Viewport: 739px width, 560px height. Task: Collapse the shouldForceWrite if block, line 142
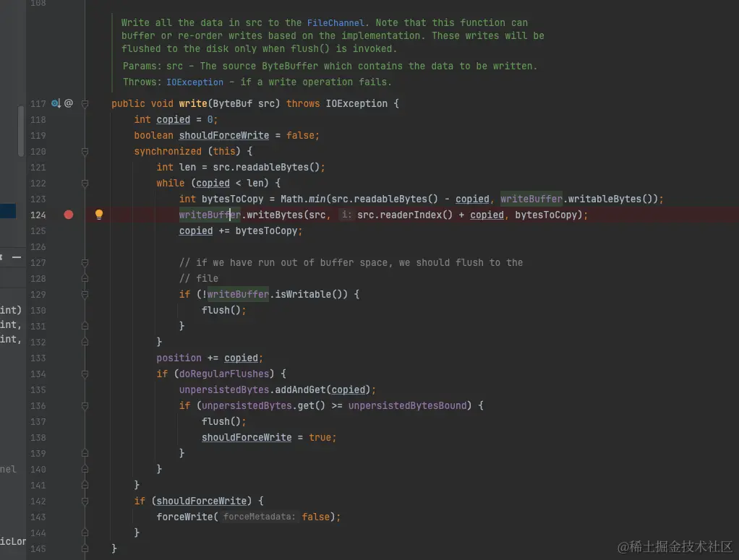point(85,501)
